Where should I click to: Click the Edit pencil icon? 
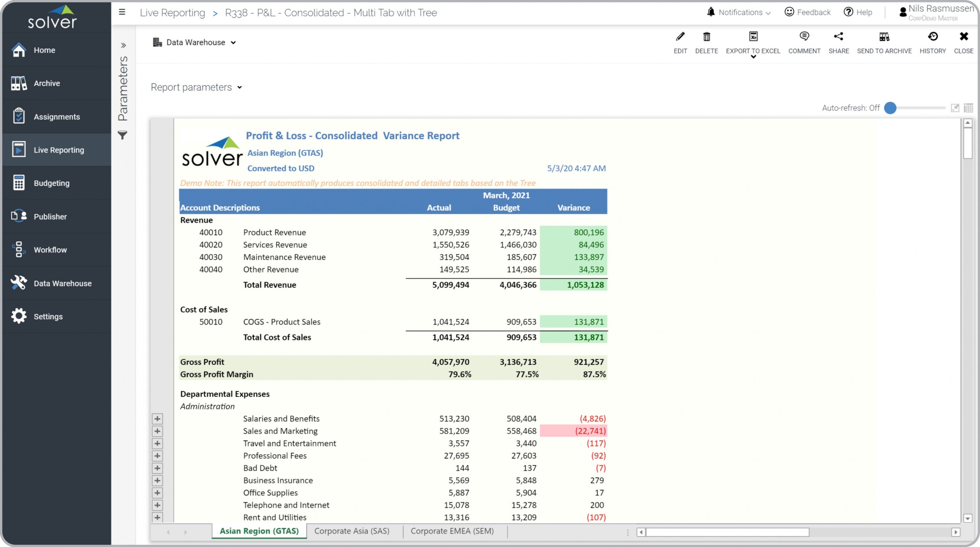click(680, 37)
